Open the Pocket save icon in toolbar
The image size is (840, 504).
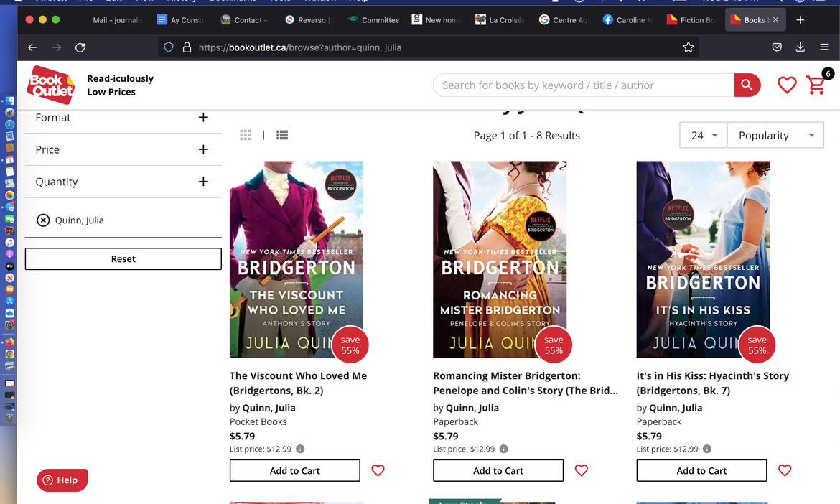pos(777,47)
